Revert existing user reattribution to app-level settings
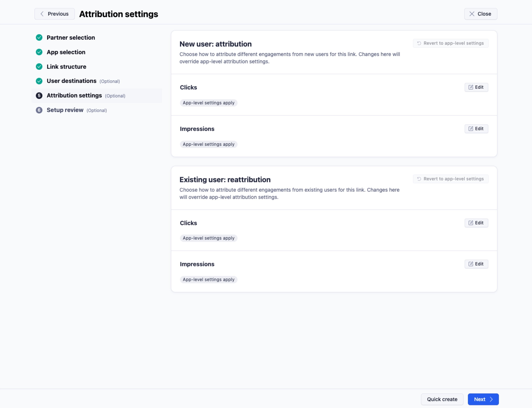 (450, 179)
